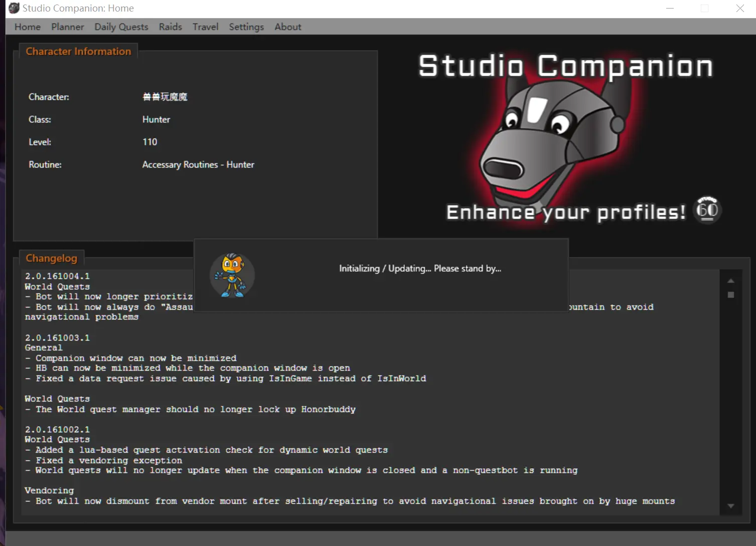Viewport: 756px width, 546px height.
Task: Click the orange robot icon in the updating dialog
Action: (x=231, y=275)
